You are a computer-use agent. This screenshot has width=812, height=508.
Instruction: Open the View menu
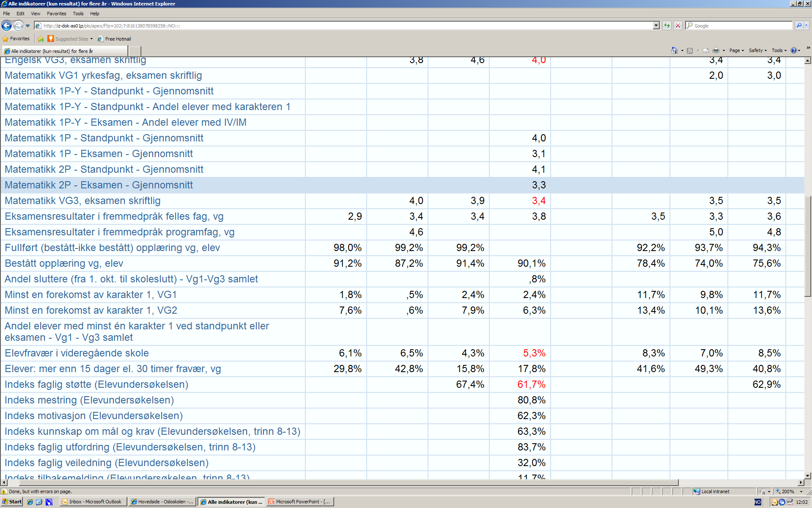click(x=36, y=14)
